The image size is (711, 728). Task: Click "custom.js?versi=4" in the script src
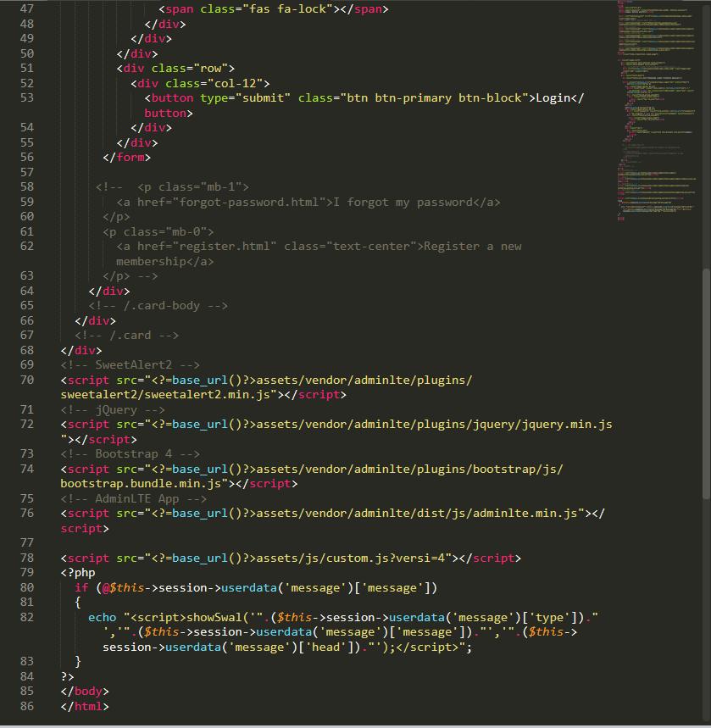(x=386, y=558)
